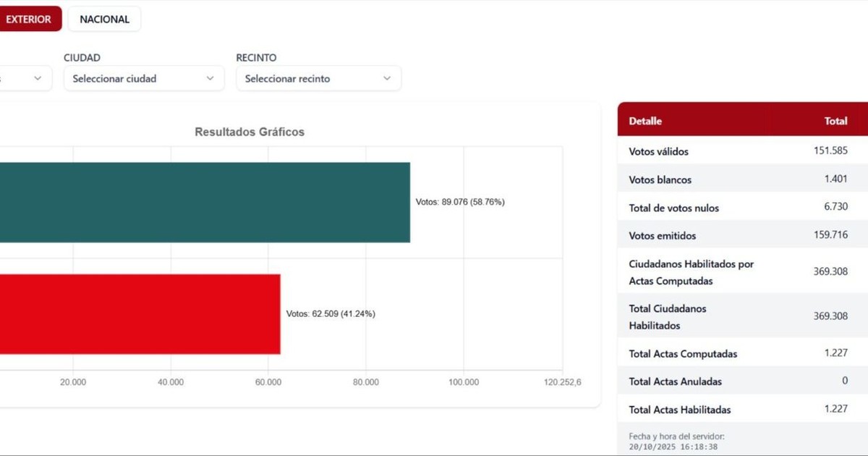This screenshot has width=868, height=456.
Task: Switch to the NACIONAL tab
Action: click(x=104, y=19)
